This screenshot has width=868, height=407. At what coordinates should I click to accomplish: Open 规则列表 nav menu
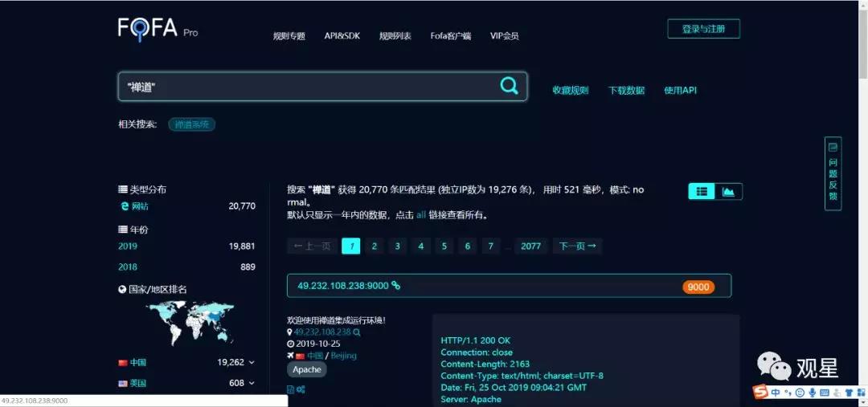click(x=395, y=36)
